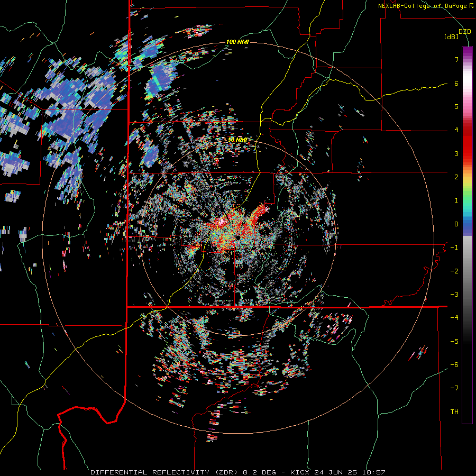Click the 1 dB tick label on the scale
The image size is (476, 476).
click(456, 200)
